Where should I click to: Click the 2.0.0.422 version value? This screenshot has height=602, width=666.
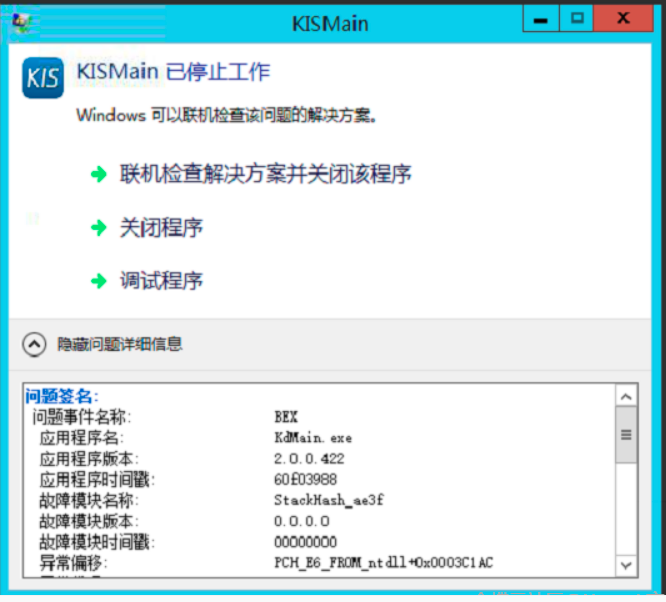point(309,459)
